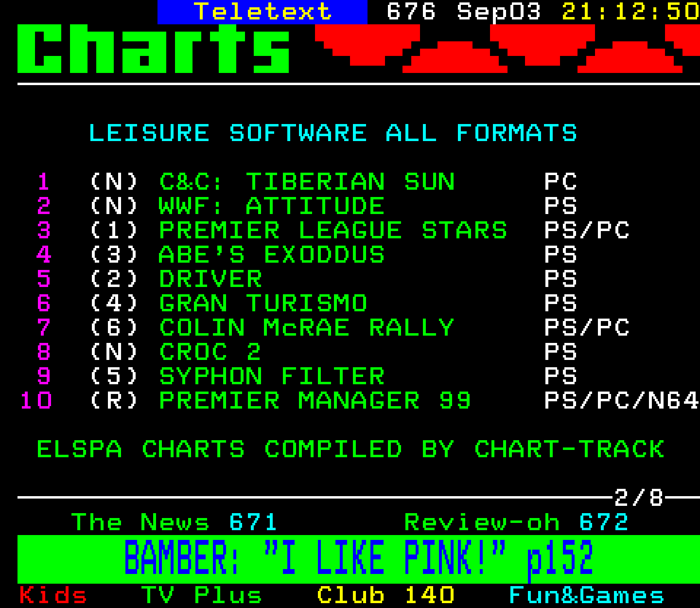Click the large Charts title

[x=154, y=49]
